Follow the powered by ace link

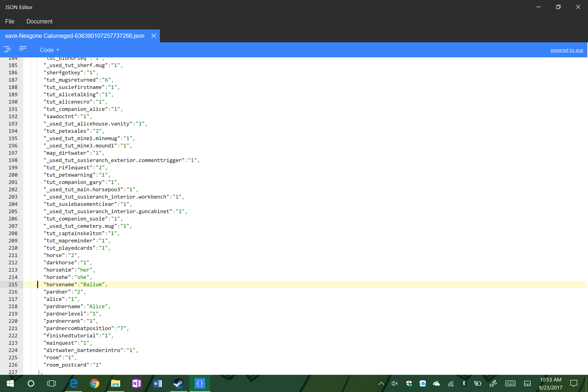point(567,50)
